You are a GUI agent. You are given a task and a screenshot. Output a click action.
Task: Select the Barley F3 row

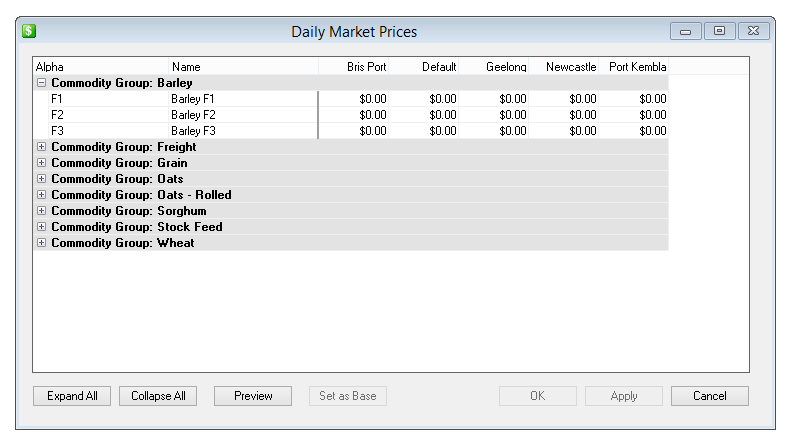tap(192, 131)
